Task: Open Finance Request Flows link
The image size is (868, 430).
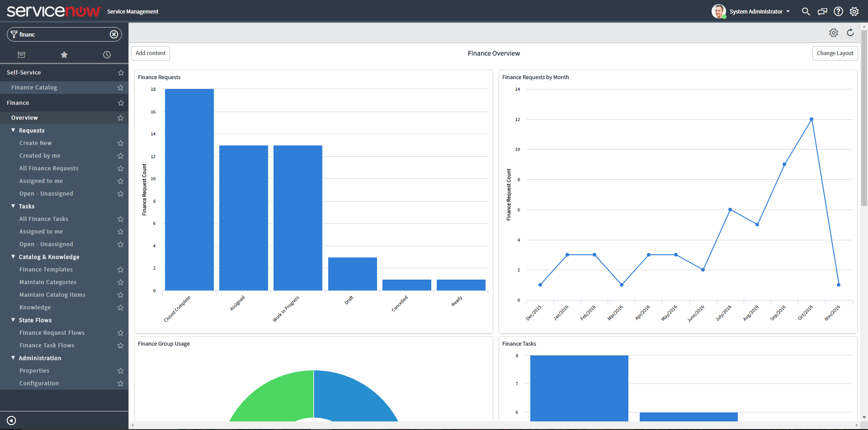Action: pyautogui.click(x=52, y=333)
